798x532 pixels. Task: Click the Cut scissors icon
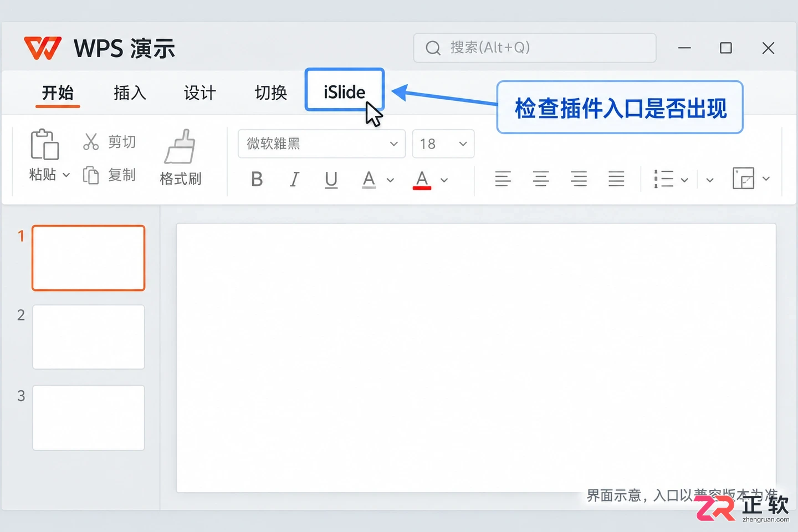point(90,142)
